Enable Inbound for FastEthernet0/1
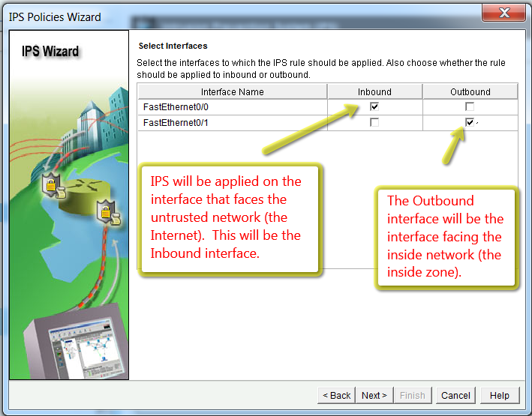Image resolution: width=532 pixels, height=416 pixels. click(x=374, y=122)
